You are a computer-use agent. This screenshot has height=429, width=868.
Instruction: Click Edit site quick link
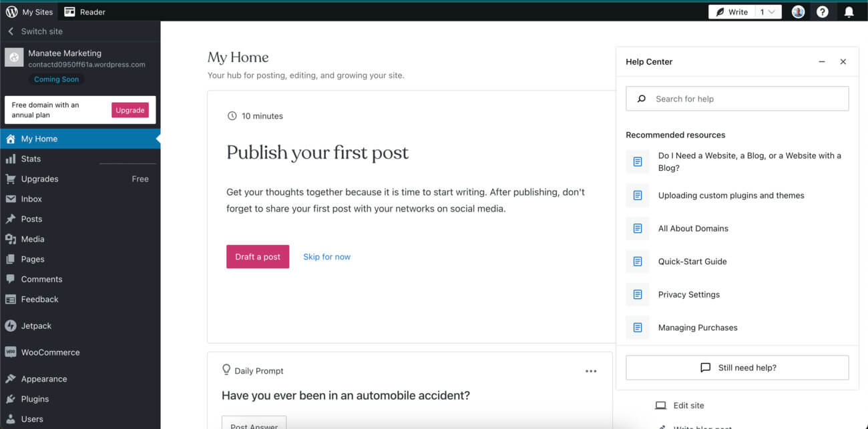[688, 405]
